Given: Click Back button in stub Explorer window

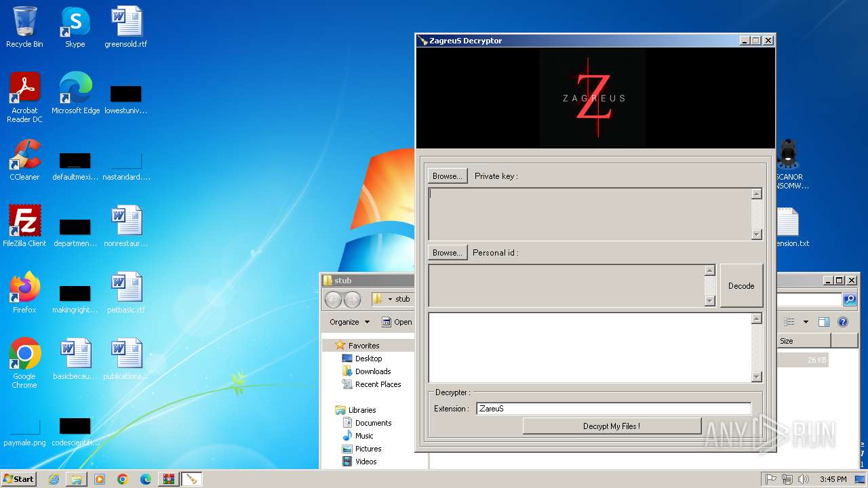Looking at the screenshot, I should pyautogui.click(x=333, y=299).
